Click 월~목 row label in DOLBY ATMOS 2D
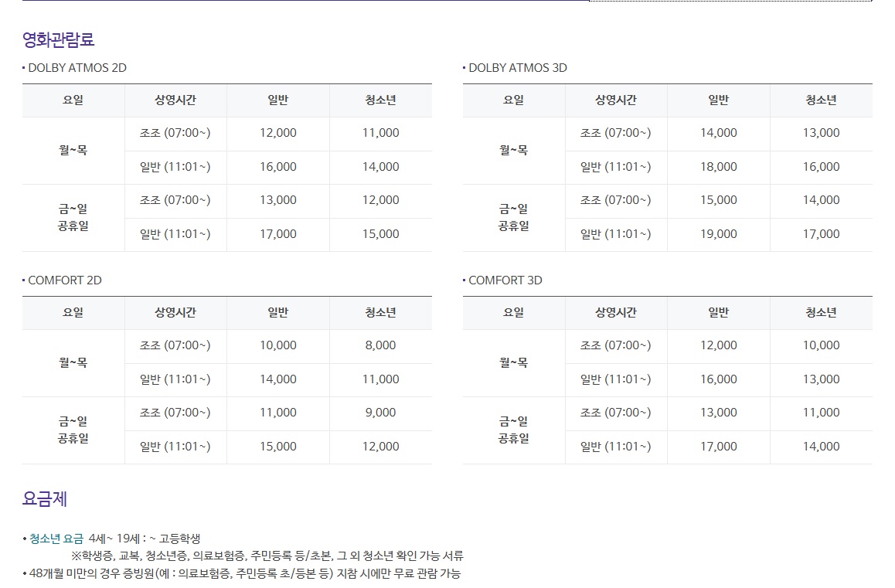The height and width of the screenshot is (588, 895). [x=73, y=150]
